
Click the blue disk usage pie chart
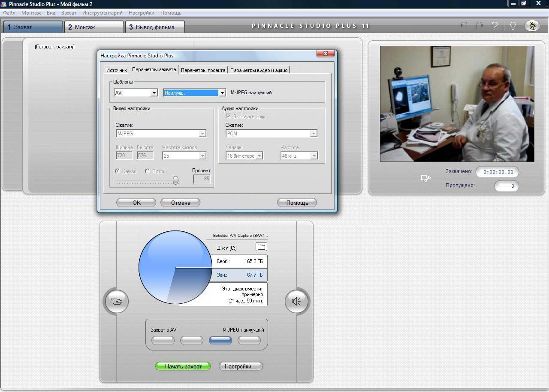[x=175, y=267]
